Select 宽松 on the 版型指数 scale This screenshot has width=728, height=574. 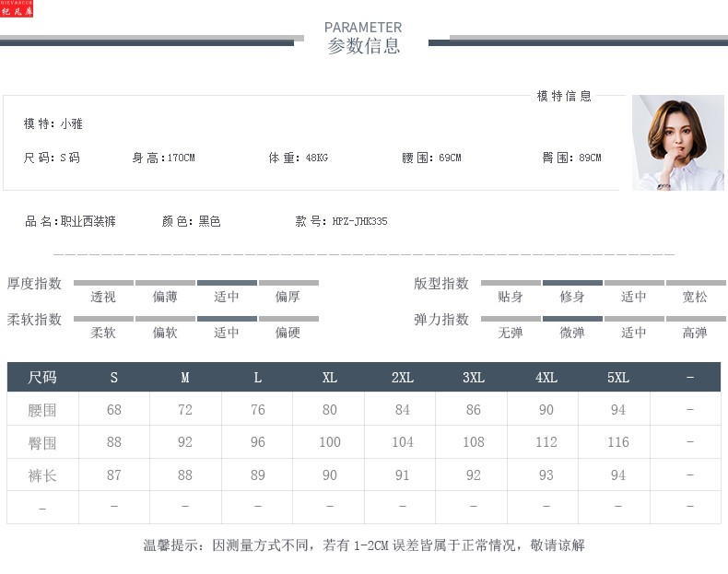695,297
